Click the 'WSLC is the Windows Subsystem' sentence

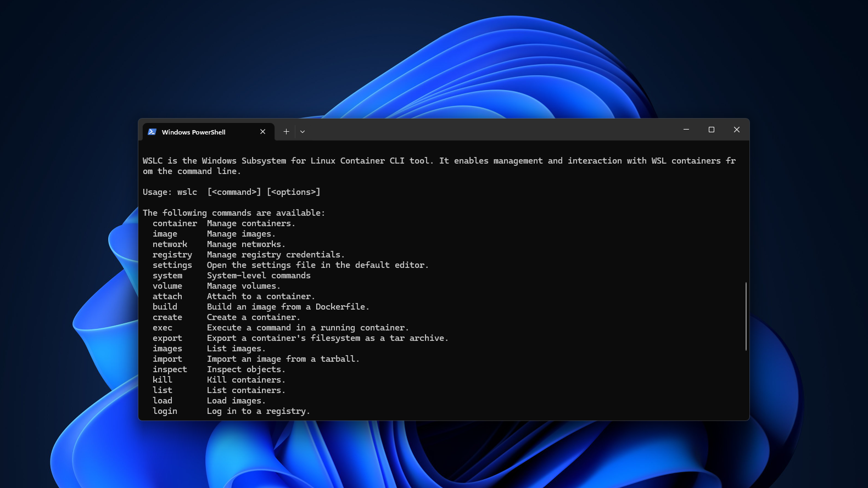point(439,166)
